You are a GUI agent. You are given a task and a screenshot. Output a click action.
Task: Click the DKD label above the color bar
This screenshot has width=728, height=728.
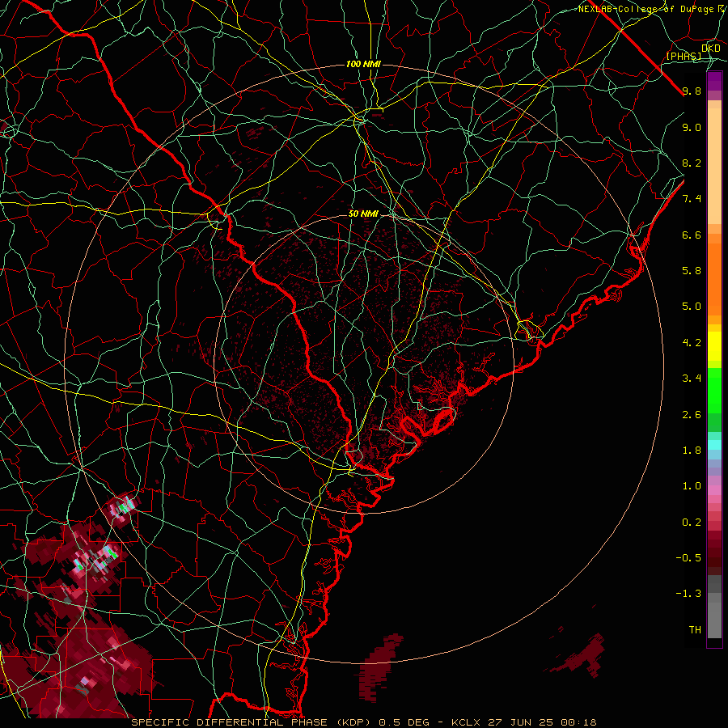click(x=711, y=49)
